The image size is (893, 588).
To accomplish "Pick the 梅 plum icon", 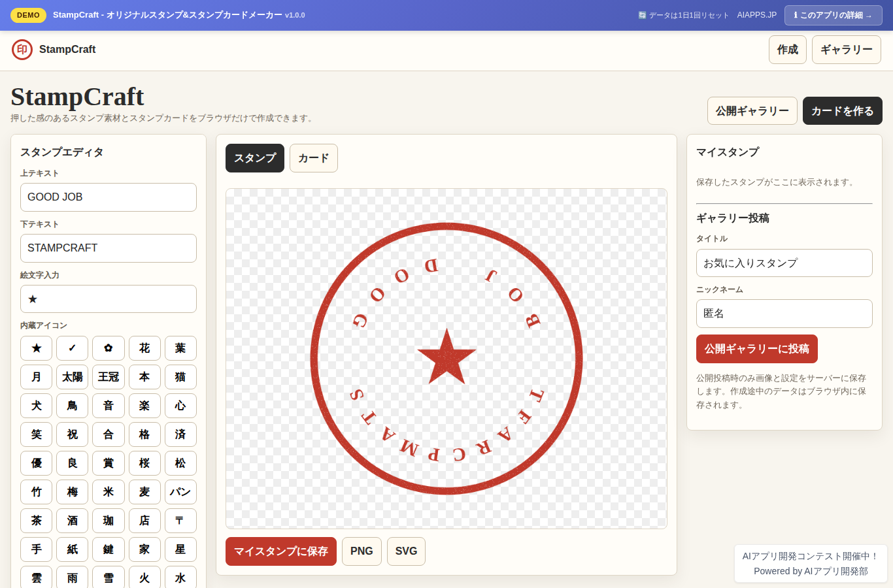I will pos(73,492).
